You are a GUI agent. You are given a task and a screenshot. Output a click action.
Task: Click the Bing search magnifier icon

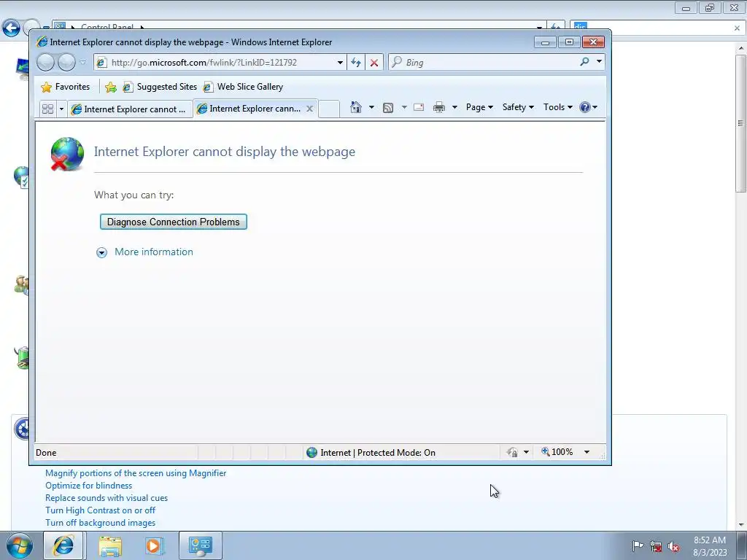pos(584,62)
